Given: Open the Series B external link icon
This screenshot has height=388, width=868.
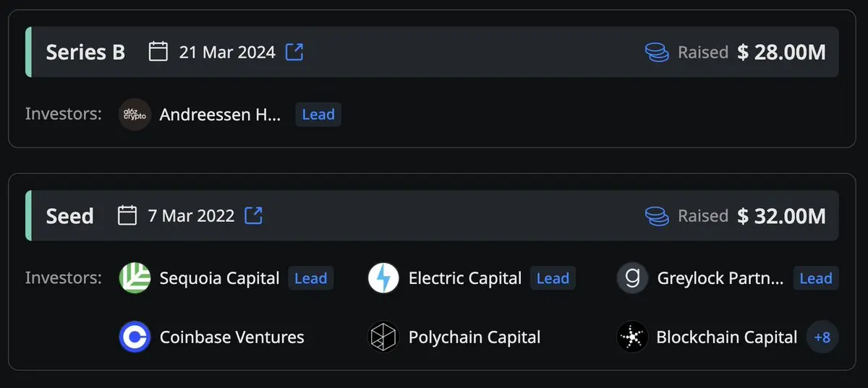Looking at the screenshot, I should (x=294, y=52).
